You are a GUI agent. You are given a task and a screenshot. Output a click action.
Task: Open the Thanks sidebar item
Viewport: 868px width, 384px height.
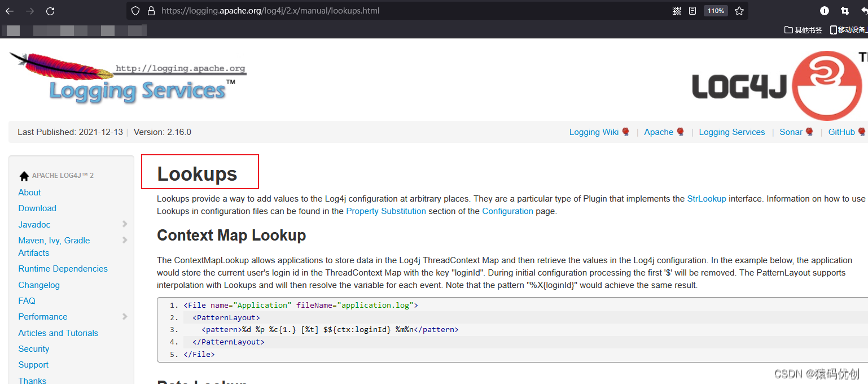pyautogui.click(x=32, y=381)
